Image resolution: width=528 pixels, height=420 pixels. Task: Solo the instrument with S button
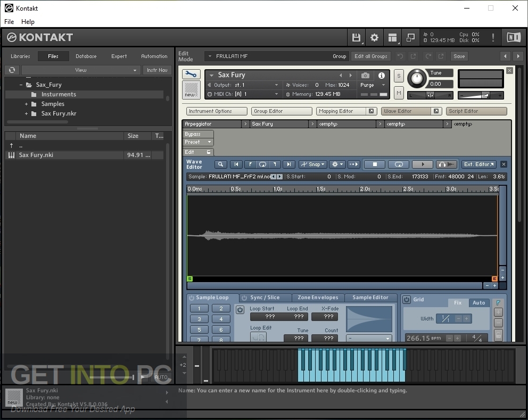399,76
